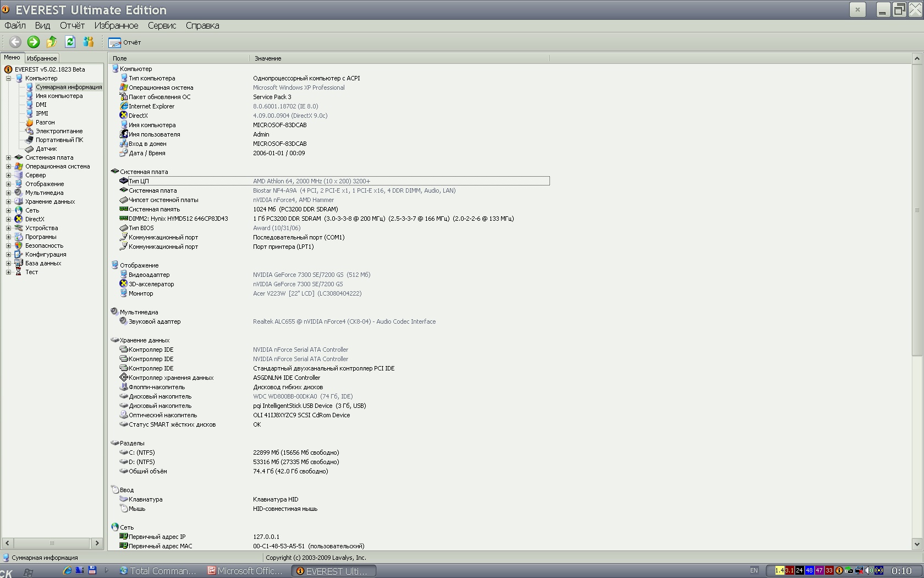Expand the Системная плата tree node
The width and height of the screenshot is (924, 578).
click(x=8, y=157)
